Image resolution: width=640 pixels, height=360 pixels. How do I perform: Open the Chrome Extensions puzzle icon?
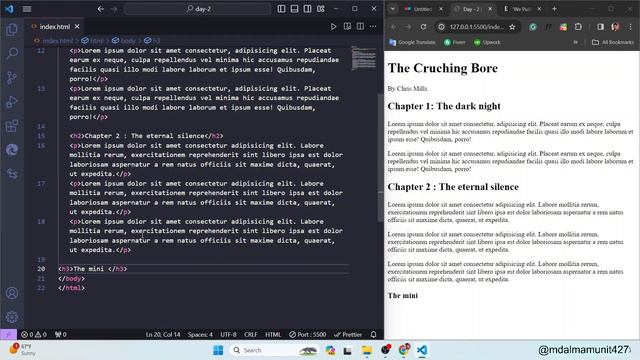click(x=578, y=27)
